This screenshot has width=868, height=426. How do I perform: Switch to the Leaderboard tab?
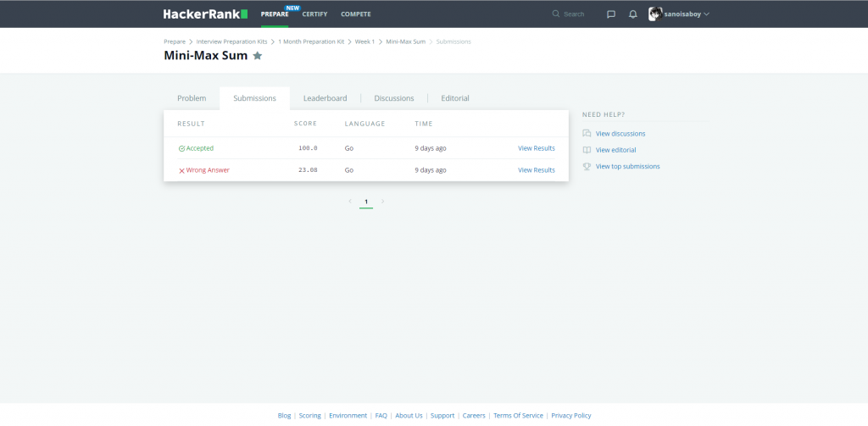pos(325,98)
